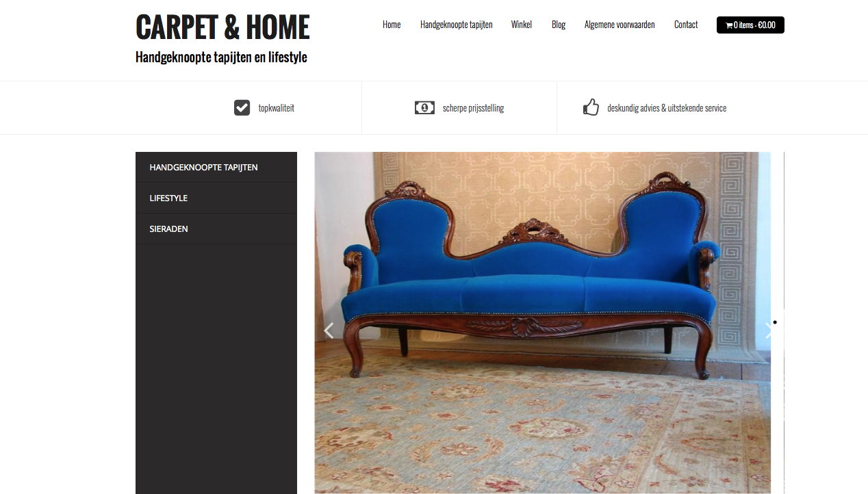The height and width of the screenshot is (494, 868).
Task: Open the Contact page
Action: [x=686, y=25]
